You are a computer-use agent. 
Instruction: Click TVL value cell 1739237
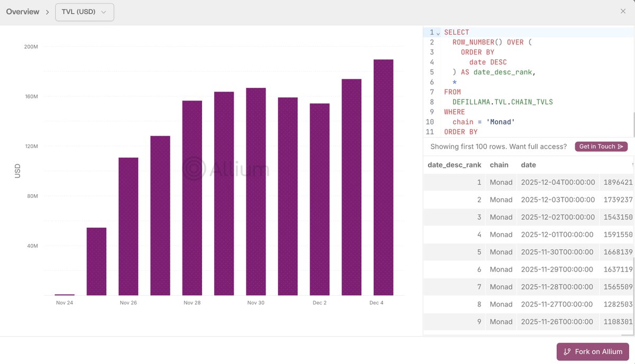616,199
